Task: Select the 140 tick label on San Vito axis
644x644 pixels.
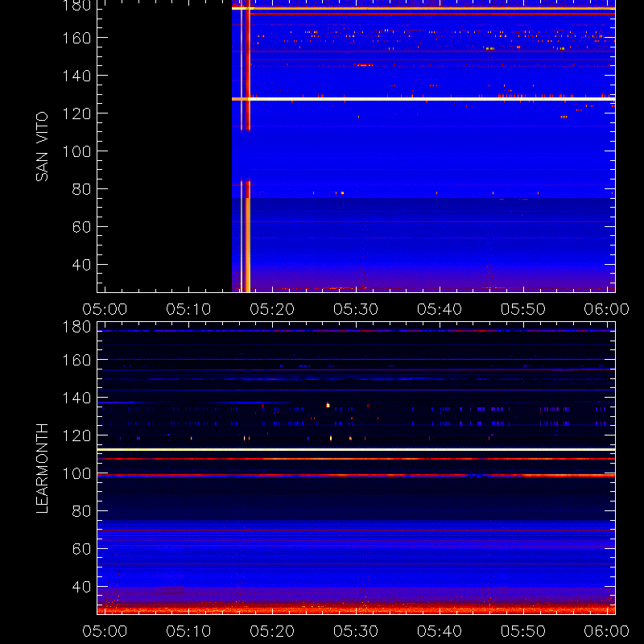Action: [x=76, y=76]
